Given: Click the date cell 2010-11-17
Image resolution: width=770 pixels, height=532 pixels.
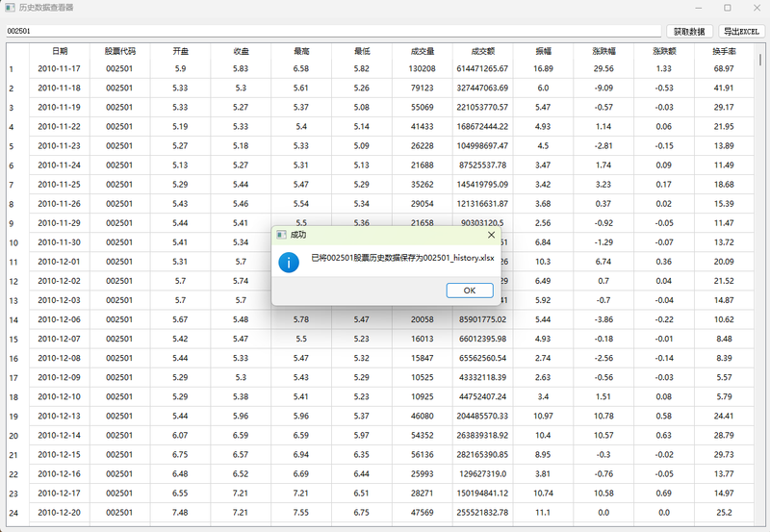Looking at the screenshot, I should [x=60, y=69].
